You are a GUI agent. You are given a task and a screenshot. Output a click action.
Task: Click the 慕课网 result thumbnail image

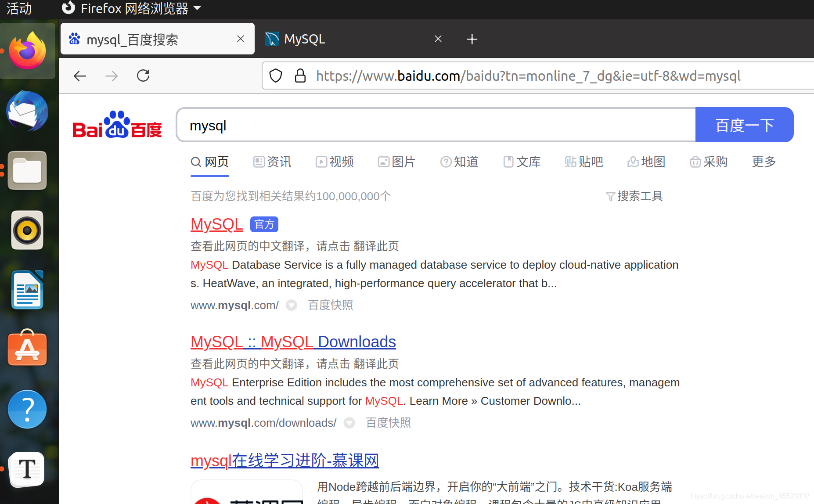pyautogui.click(x=247, y=492)
